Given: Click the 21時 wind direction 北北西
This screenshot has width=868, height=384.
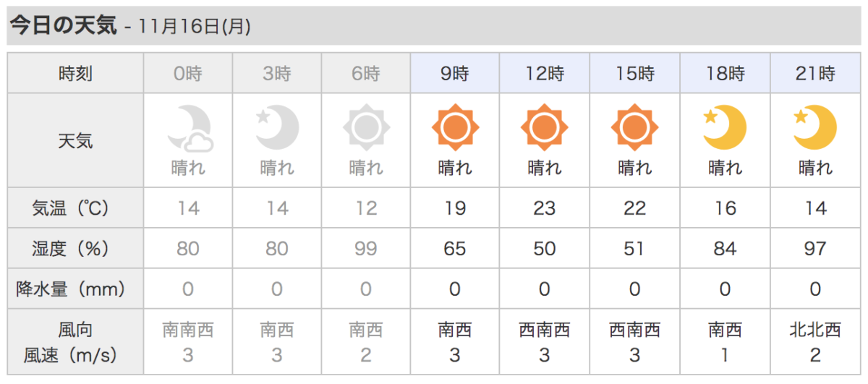Looking at the screenshot, I should (x=815, y=330).
